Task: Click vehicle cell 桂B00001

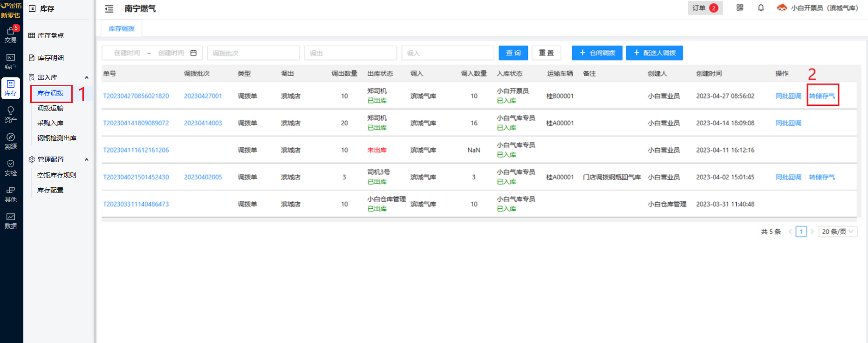Action: point(560,96)
